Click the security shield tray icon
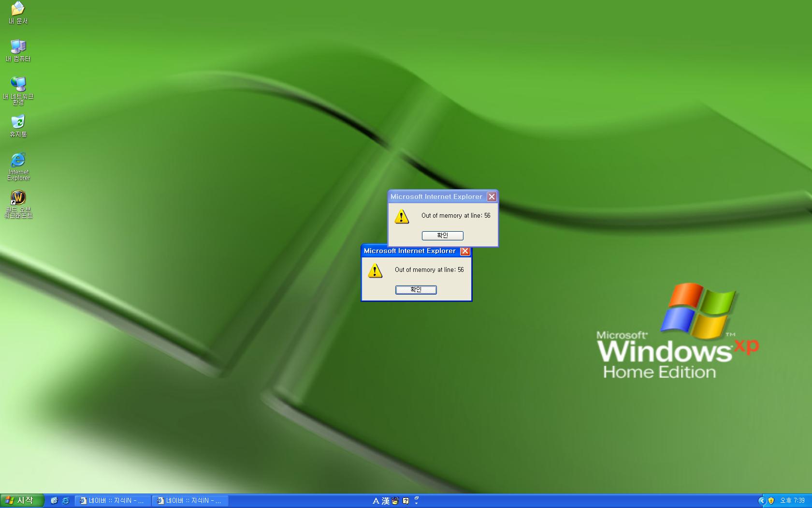Image resolution: width=812 pixels, height=508 pixels. [771, 501]
